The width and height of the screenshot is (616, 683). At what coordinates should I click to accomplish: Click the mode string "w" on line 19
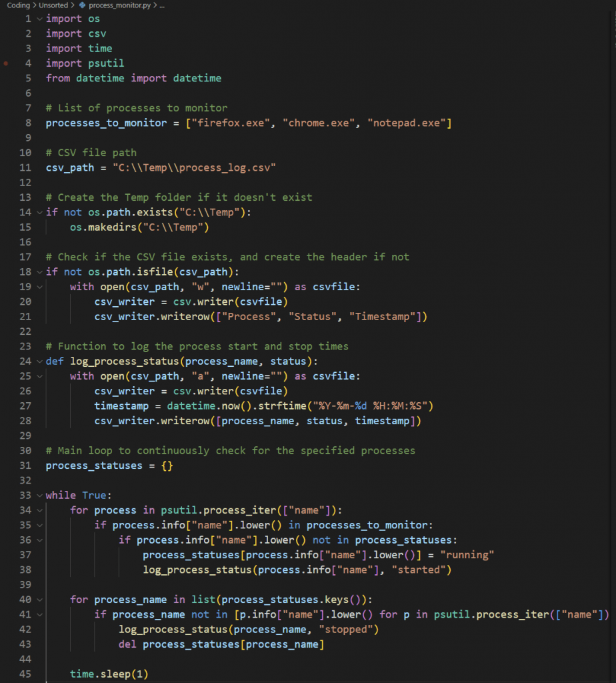[201, 287]
